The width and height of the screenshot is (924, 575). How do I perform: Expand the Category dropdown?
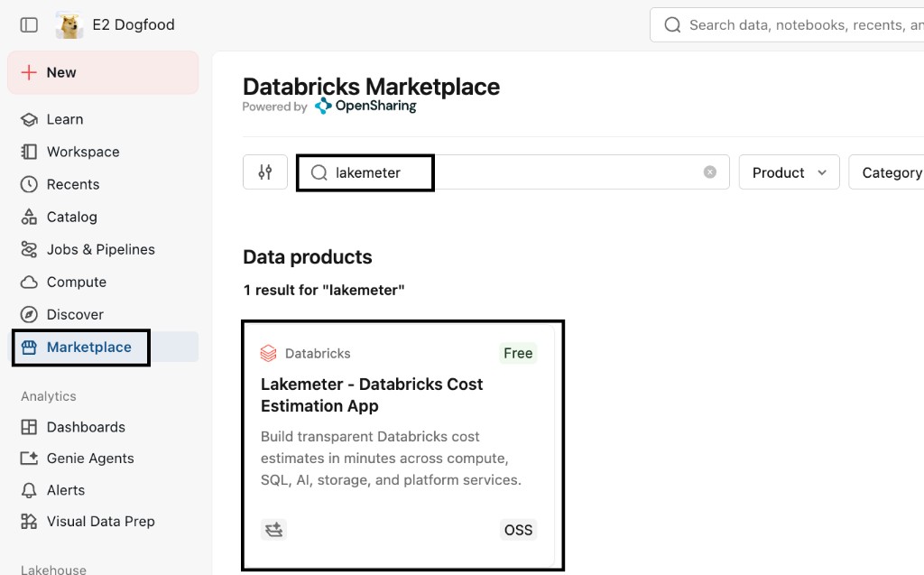tap(886, 172)
